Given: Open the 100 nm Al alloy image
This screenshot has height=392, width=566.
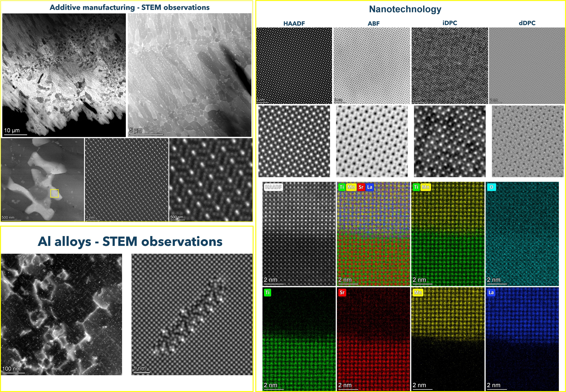Looking at the screenshot, I should tap(61, 314).
